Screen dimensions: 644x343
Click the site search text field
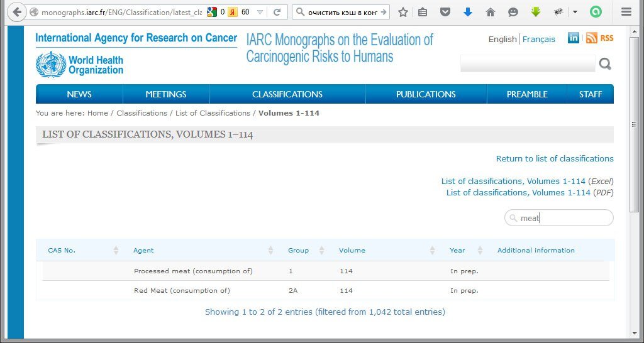point(528,63)
